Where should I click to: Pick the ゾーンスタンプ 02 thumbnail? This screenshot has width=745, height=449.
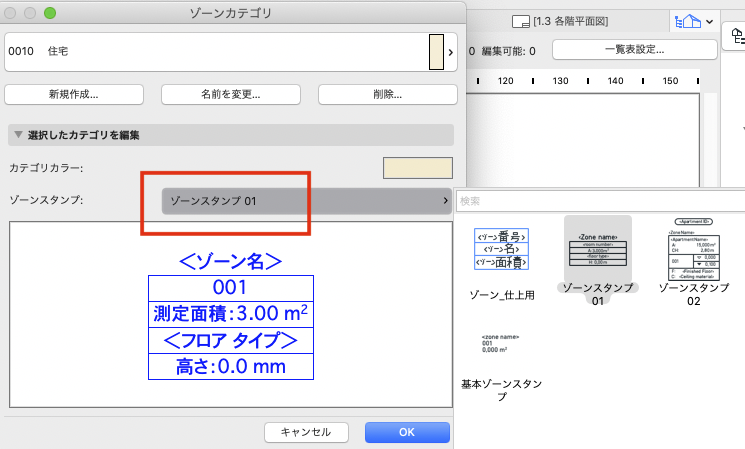click(694, 250)
